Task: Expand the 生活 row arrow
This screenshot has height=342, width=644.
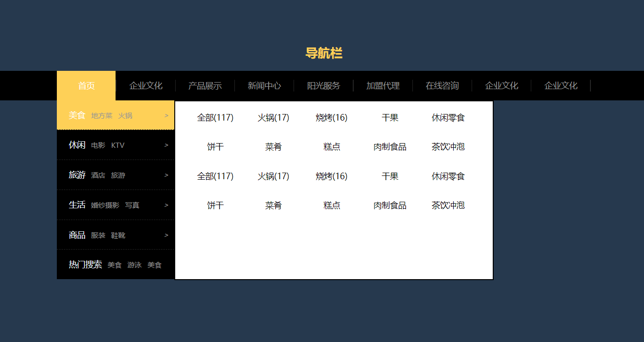Action: tap(166, 205)
